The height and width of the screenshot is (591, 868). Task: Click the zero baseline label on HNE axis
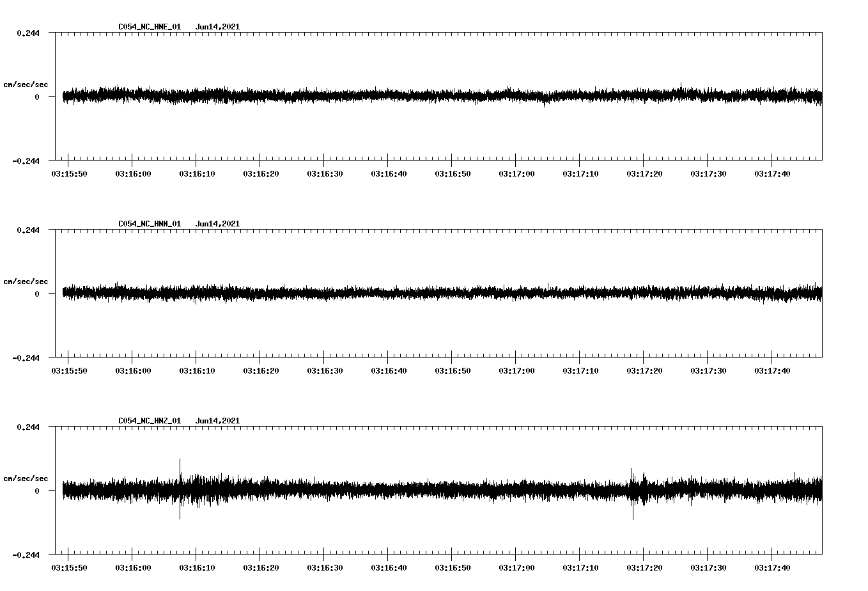point(37,97)
